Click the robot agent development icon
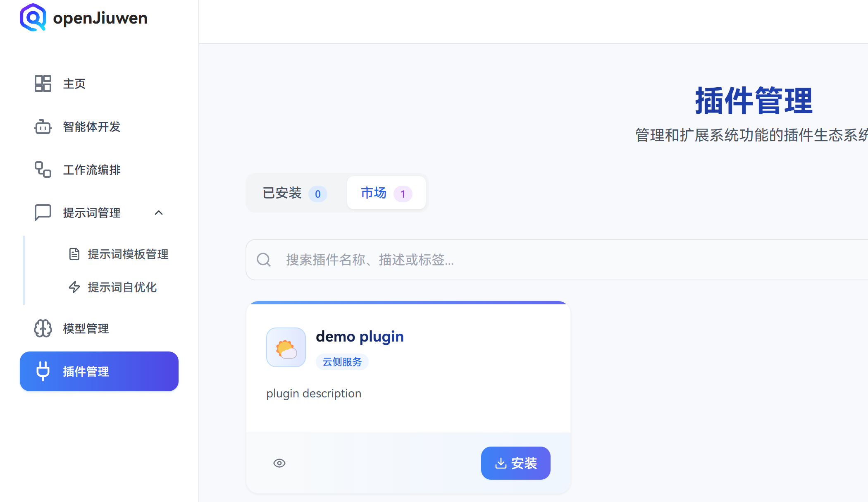Screen dimensions: 868x502 point(43,127)
